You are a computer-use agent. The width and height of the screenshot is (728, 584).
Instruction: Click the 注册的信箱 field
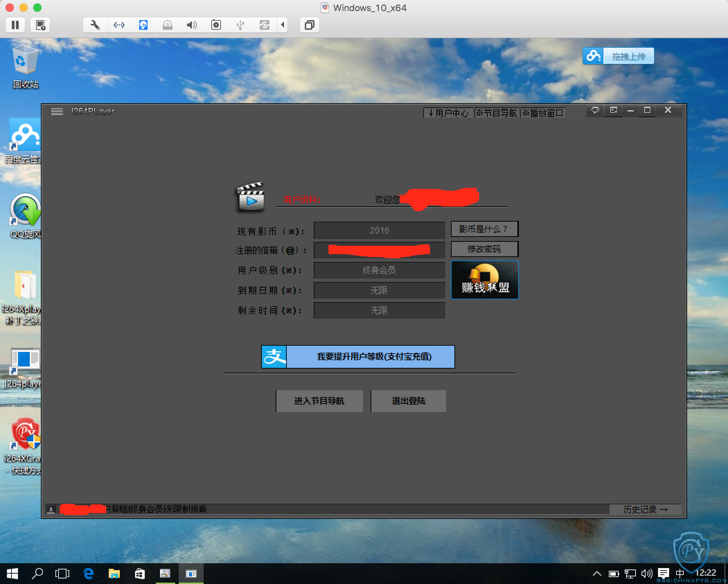[379, 250]
